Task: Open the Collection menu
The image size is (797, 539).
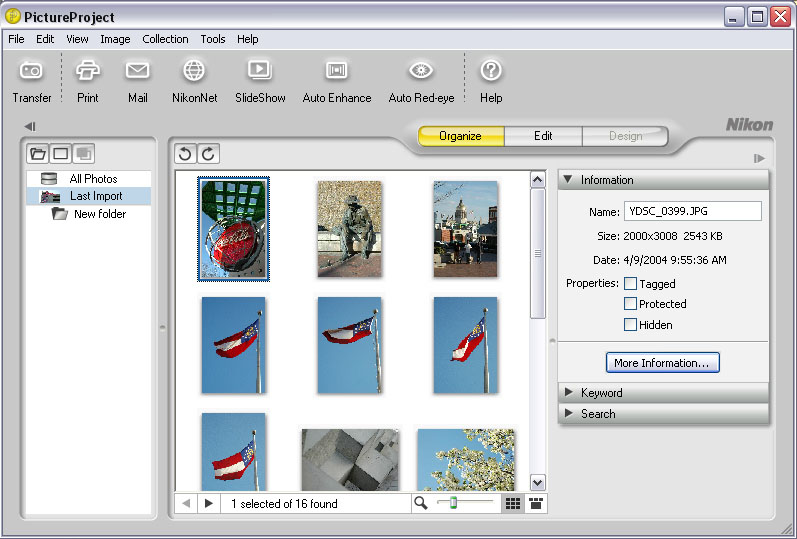Action: 165,39
